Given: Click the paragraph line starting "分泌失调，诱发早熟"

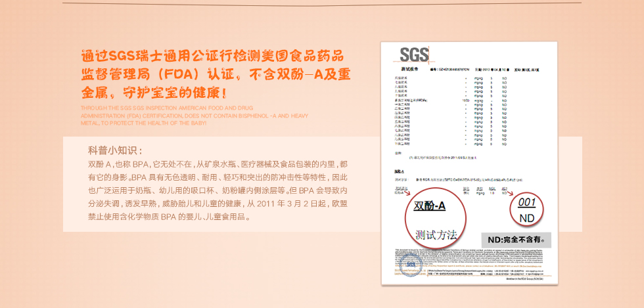Looking at the screenshot, I should coord(218,204).
